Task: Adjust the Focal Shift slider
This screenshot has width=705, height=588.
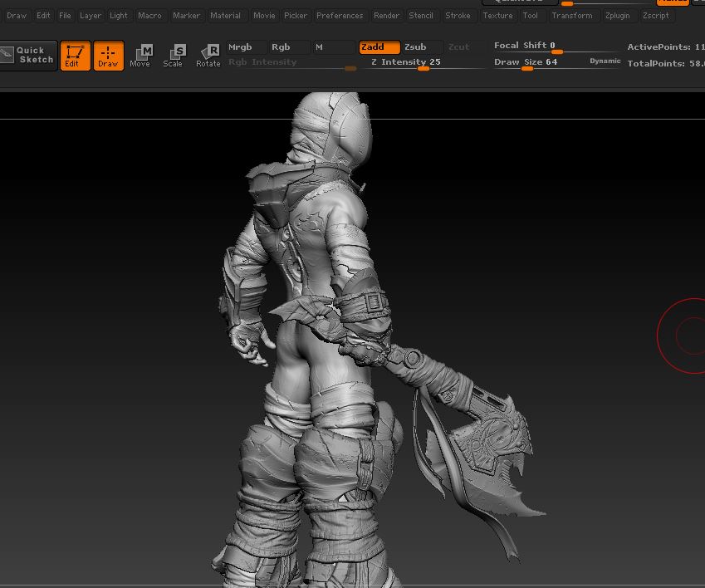Action: pos(556,47)
